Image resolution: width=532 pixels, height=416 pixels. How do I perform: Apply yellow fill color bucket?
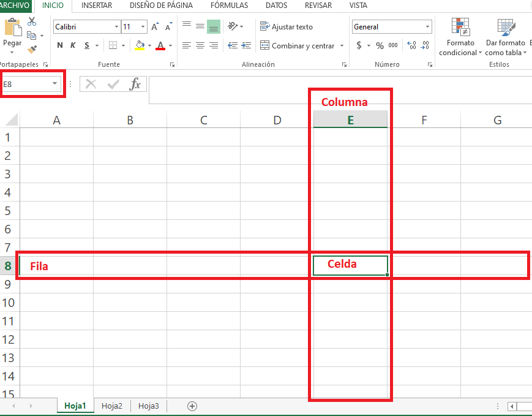pyautogui.click(x=140, y=45)
